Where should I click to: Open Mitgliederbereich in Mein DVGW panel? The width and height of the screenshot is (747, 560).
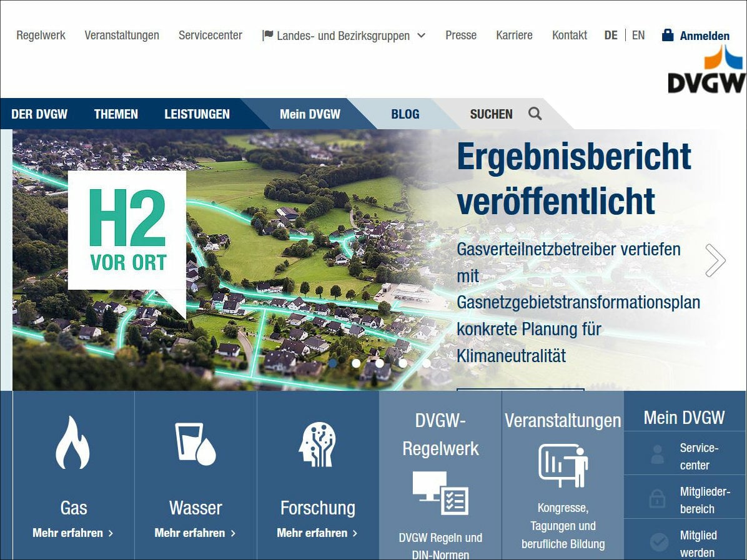[705, 500]
